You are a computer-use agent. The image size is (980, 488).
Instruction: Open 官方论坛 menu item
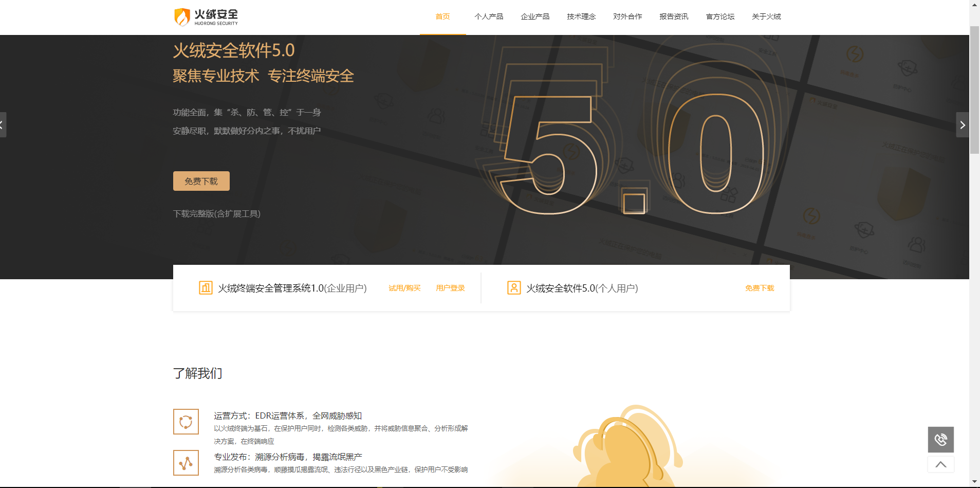tap(720, 16)
